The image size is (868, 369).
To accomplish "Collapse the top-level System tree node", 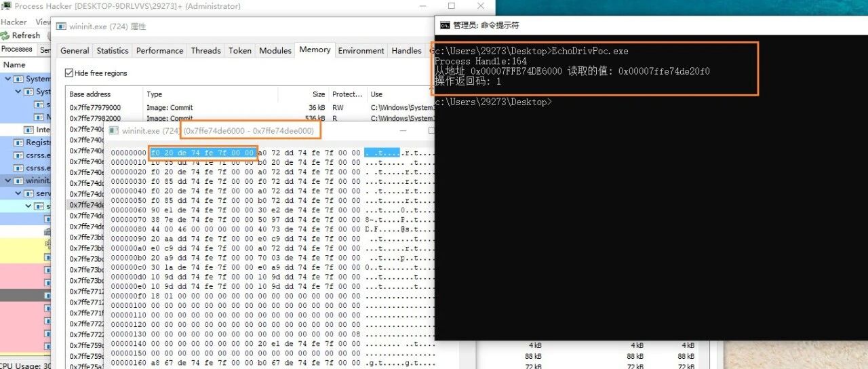I will click(8, 79).
